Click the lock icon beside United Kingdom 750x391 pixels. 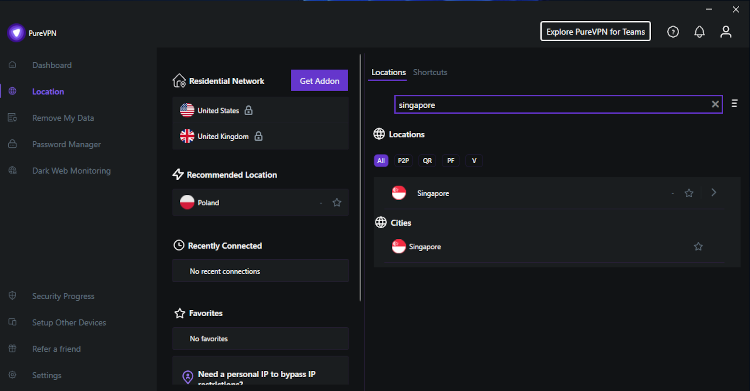pos(258,136)
